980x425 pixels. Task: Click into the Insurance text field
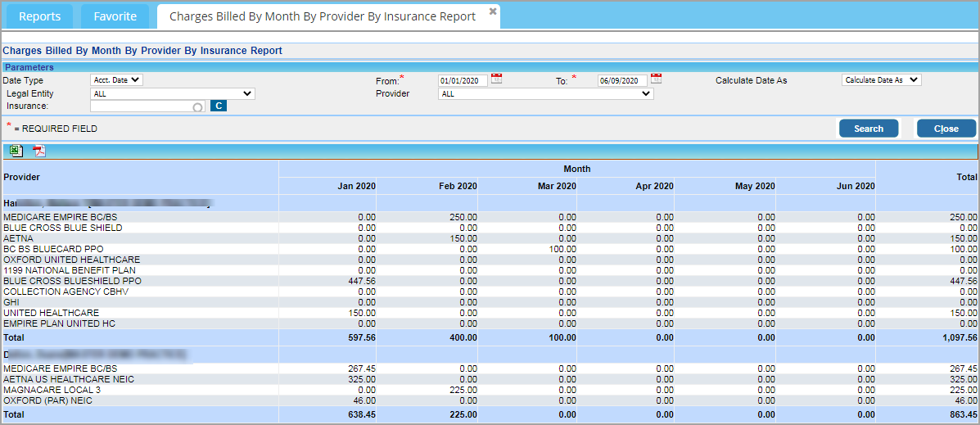[148, 106]
